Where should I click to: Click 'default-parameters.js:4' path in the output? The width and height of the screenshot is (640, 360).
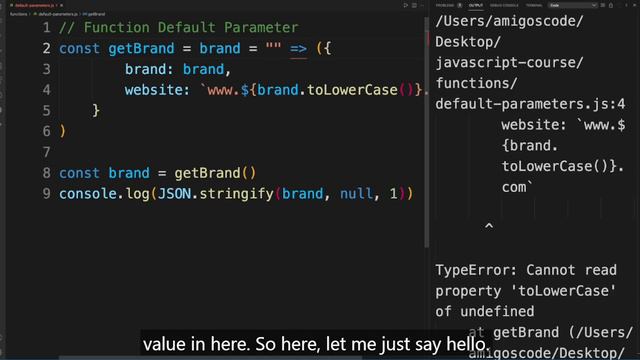click(x=530, y=104)
